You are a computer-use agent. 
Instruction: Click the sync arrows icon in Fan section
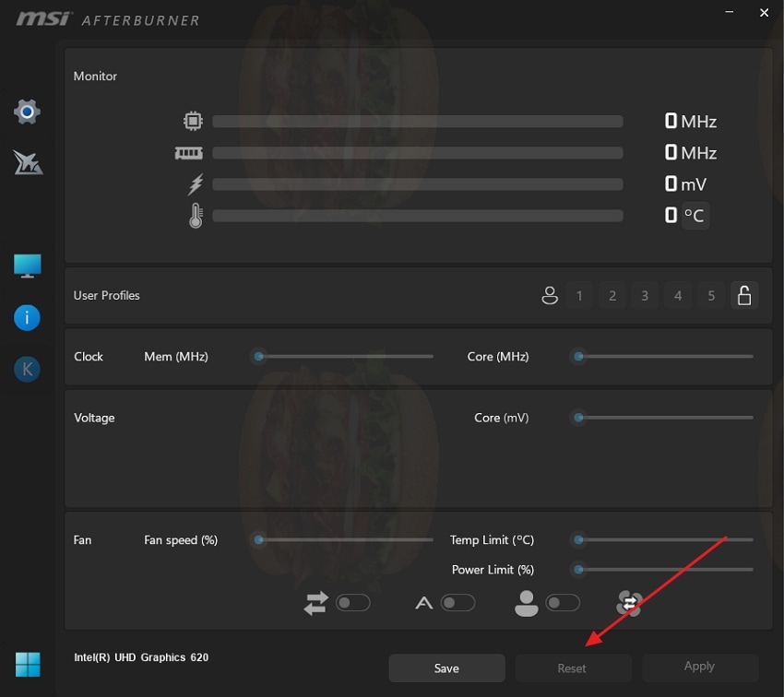pos(316,603)
